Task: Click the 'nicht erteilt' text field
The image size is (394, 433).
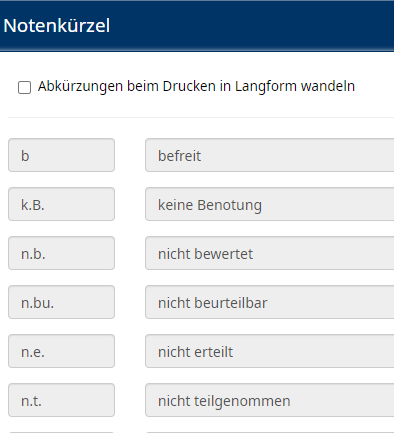Action: pos(269,351)
